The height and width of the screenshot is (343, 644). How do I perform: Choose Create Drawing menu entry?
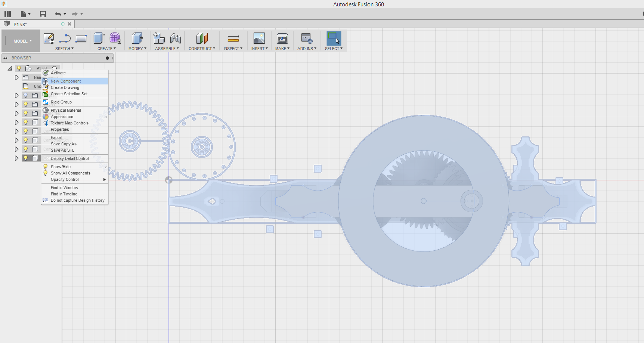coord(75,87)
